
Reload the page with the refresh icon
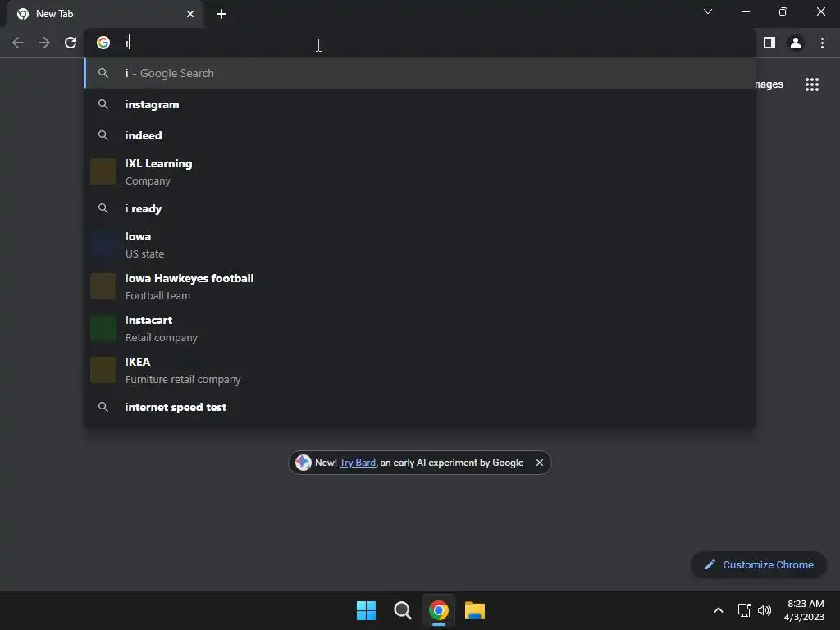[71, 43]
